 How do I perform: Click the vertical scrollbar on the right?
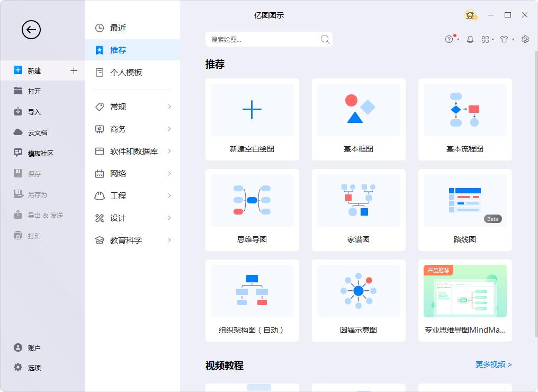[536, 194]
